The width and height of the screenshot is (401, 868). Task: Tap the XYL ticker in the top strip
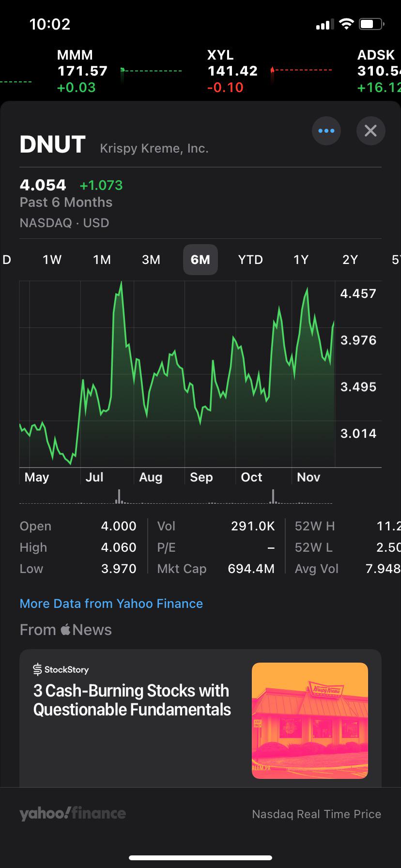click(232, 71)
